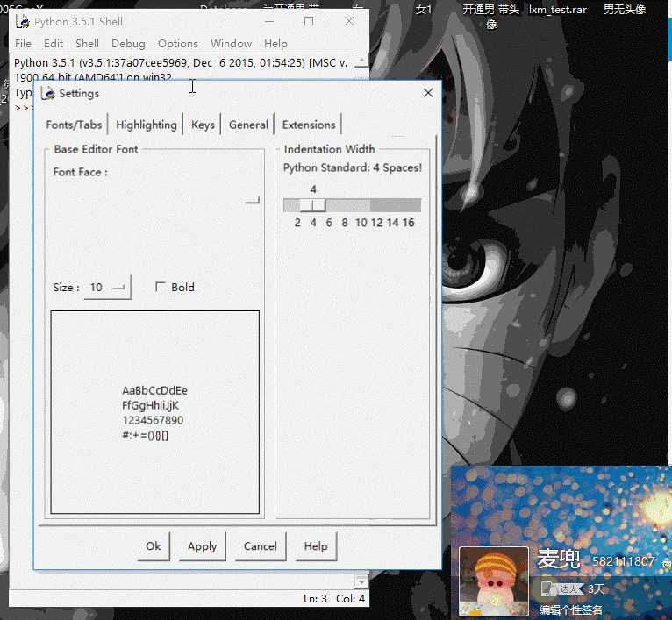
Task: Close the Settings dialog
Action: coord(428,93)
